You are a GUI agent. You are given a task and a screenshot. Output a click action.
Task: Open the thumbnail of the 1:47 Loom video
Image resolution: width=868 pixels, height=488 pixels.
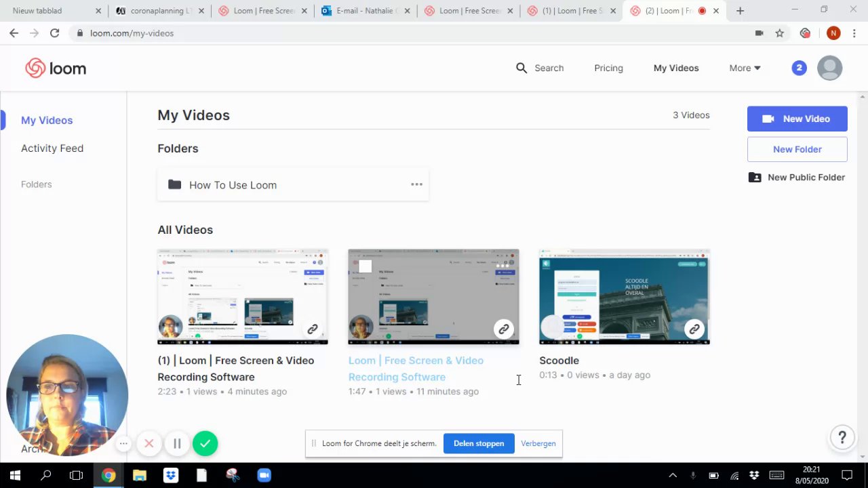(x=433, y=297)
